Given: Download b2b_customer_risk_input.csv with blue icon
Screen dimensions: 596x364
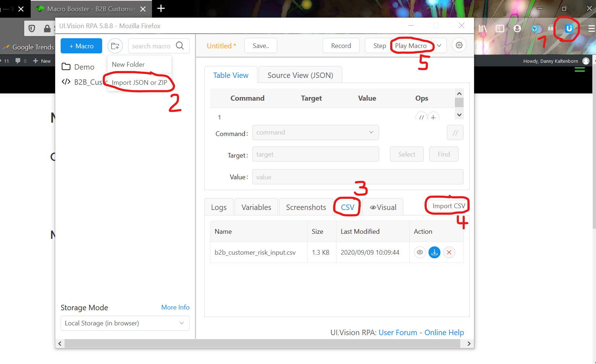Looking at the screenshot, I should click(434, 253).
